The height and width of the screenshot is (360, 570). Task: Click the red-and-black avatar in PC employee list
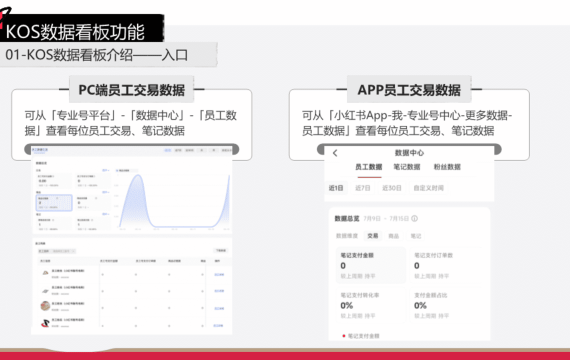tap(45, 323)
